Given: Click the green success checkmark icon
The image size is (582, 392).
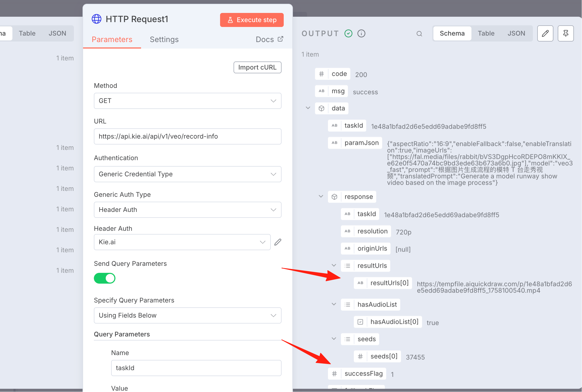Looking at the screenshot, I should (348, 33).
